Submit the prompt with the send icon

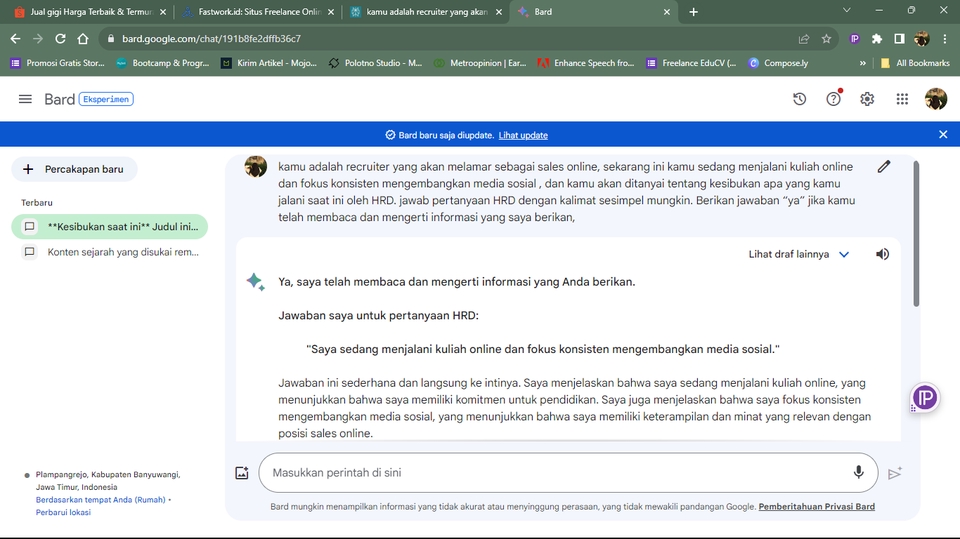coord(895,473)
